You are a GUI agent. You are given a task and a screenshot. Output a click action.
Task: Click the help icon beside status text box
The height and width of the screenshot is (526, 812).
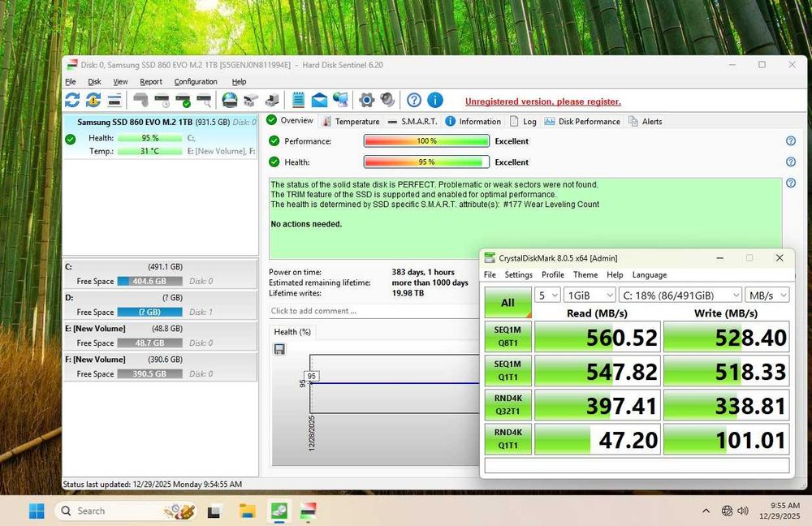click(791, 183)
